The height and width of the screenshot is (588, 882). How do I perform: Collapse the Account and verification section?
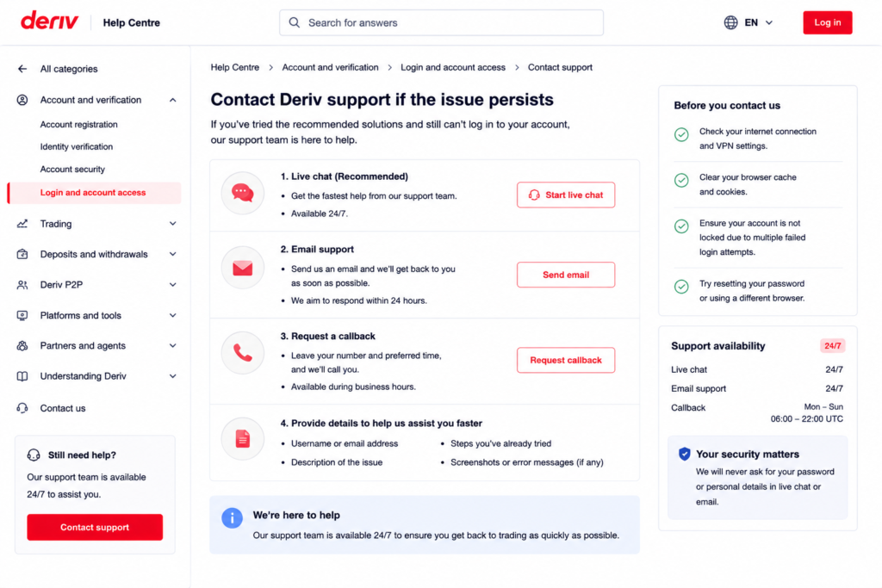click(x=172, y=100)
